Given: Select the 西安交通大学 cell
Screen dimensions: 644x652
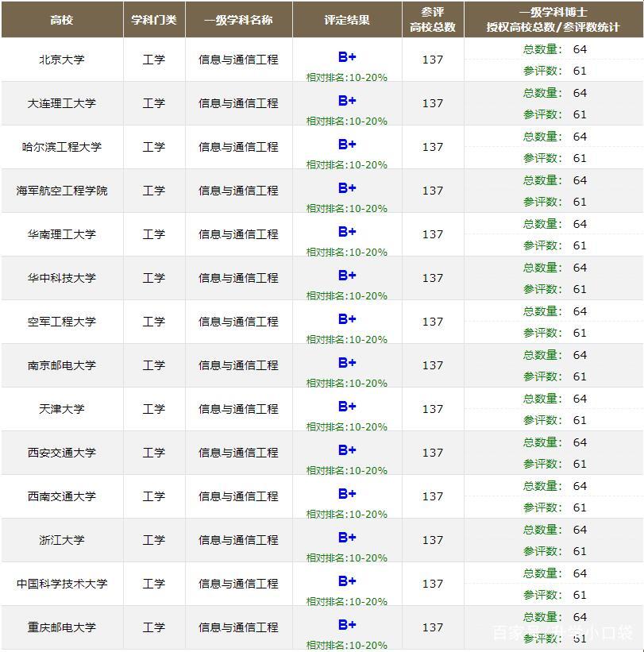Looking at the screenshot, I should [61, 453].
